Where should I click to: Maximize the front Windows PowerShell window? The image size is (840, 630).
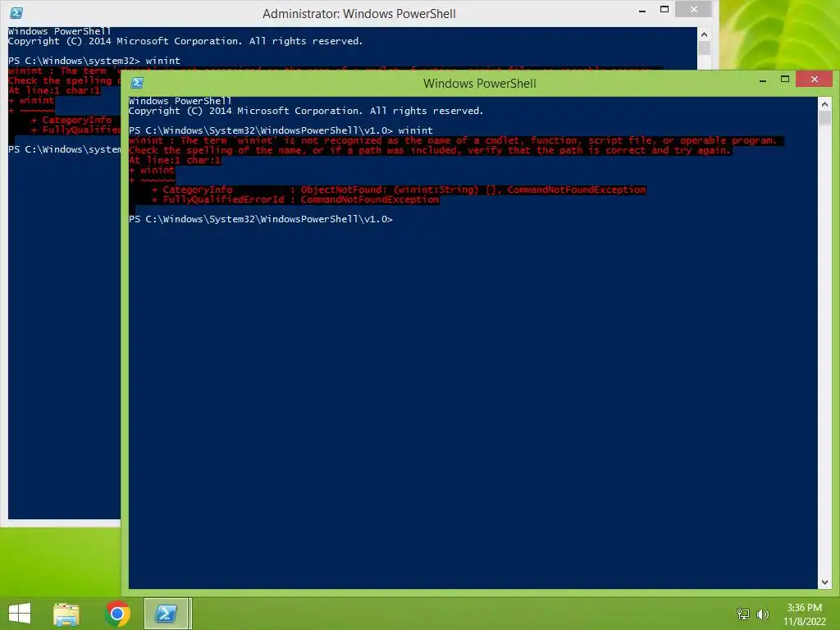point(785,80)
